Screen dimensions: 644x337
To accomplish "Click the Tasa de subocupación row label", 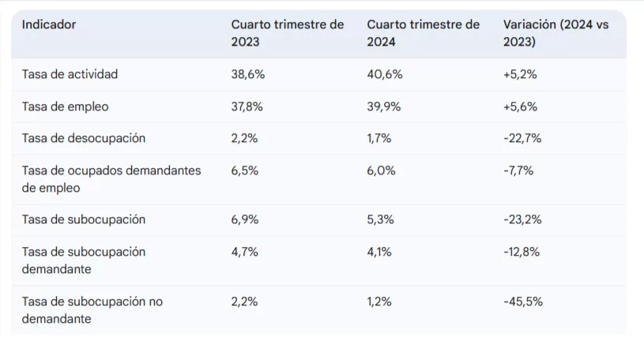I will click(84, 219).
